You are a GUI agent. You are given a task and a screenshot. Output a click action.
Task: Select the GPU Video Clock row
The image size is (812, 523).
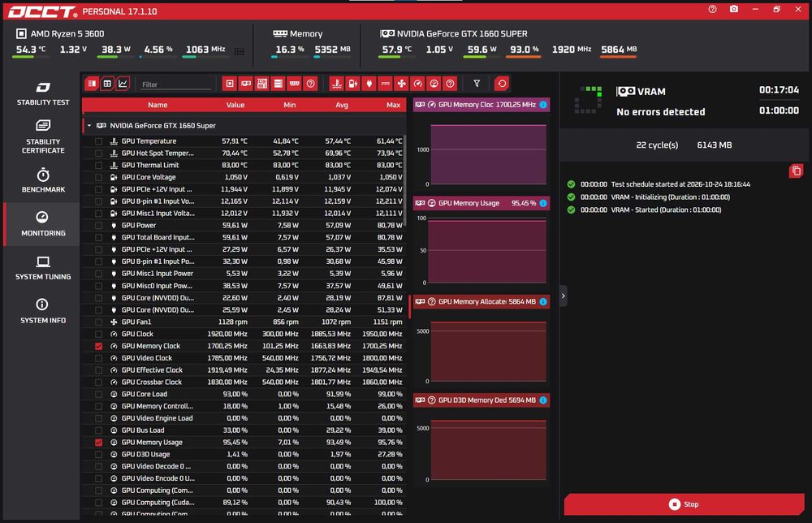[244, 358]
